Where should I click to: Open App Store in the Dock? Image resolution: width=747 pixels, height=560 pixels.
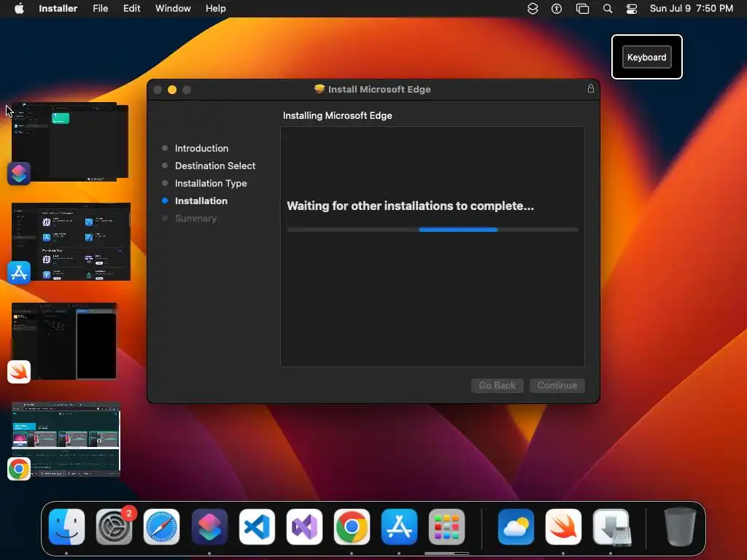[399, 526]
